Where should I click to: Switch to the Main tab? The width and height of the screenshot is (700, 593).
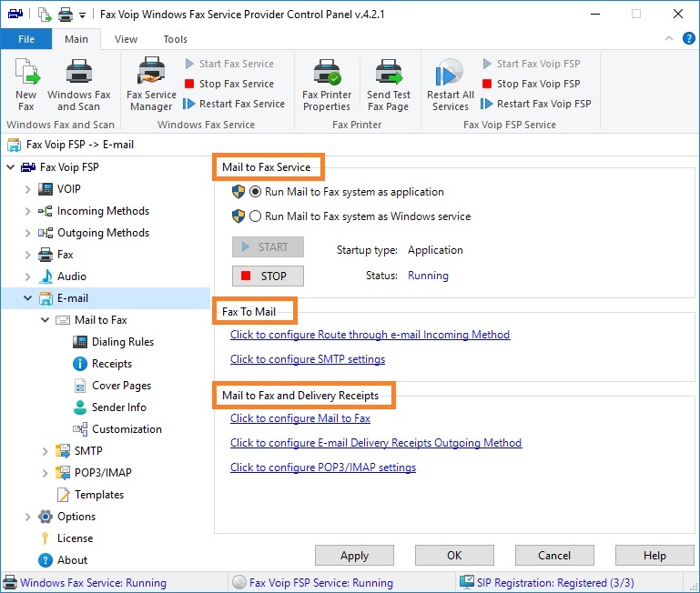pyautogui.click(x=76, y=39)
